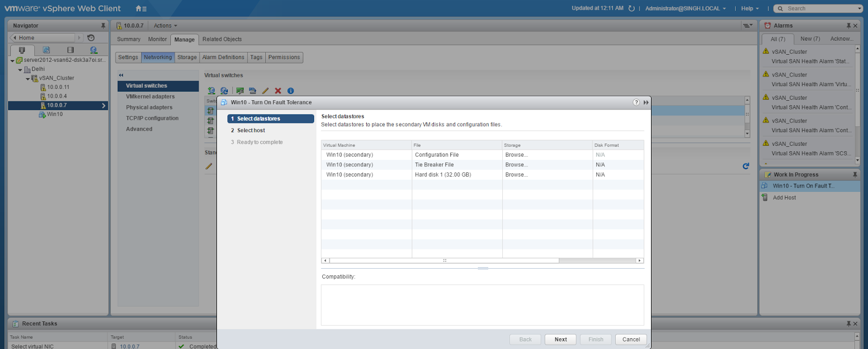The width and height of the screenshot is (868, 349).
Task: Switch to Permissions sub-tab
Action: tap(284, 57)
